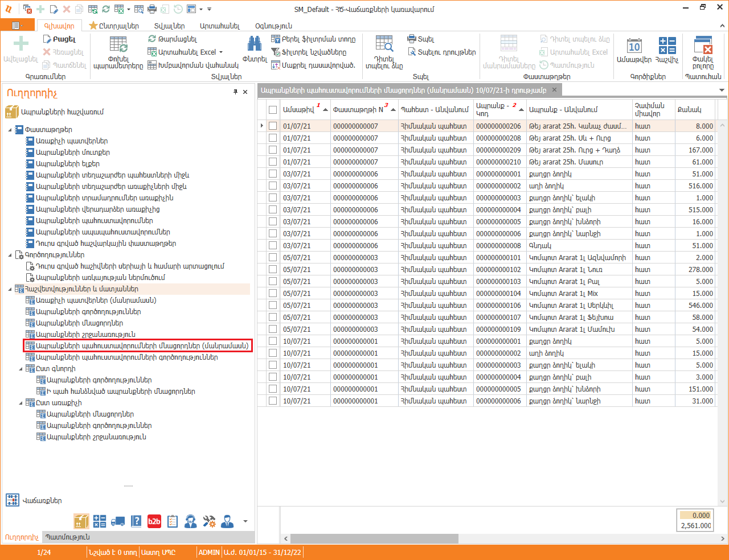
Task: Click the clipboard checklist module icon
Action: 173,521
